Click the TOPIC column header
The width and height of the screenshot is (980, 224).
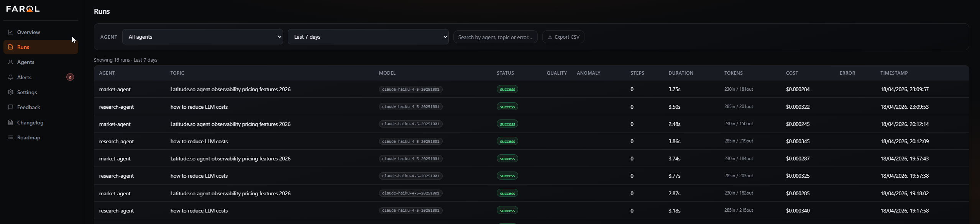[x=177, y=73]
